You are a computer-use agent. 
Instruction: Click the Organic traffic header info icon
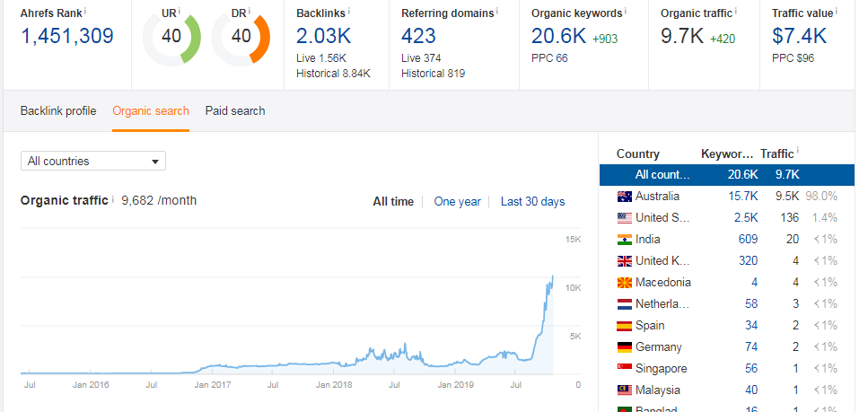tap(736, 9)
